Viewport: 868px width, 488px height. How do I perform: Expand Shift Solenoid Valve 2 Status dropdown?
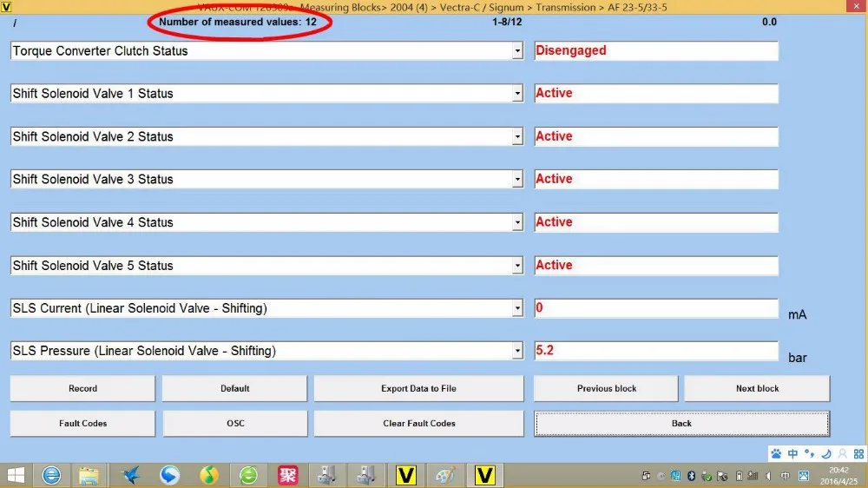click(517, 137)
